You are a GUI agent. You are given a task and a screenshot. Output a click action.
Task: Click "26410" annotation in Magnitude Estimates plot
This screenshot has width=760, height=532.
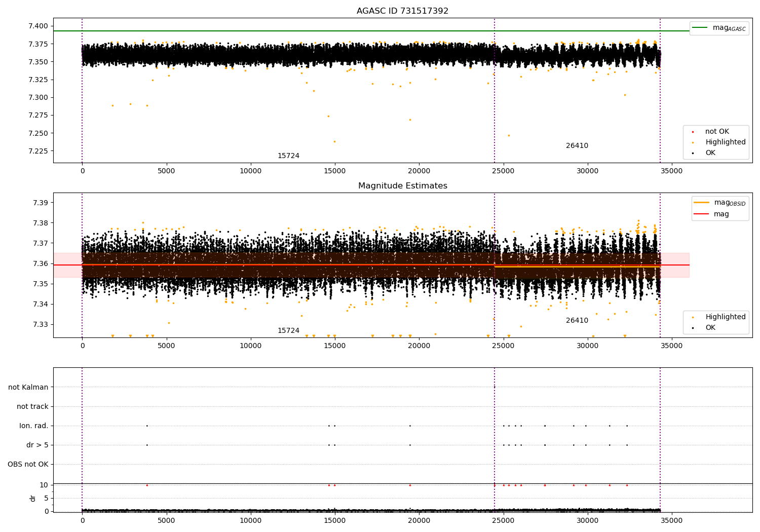click(577, 321)
